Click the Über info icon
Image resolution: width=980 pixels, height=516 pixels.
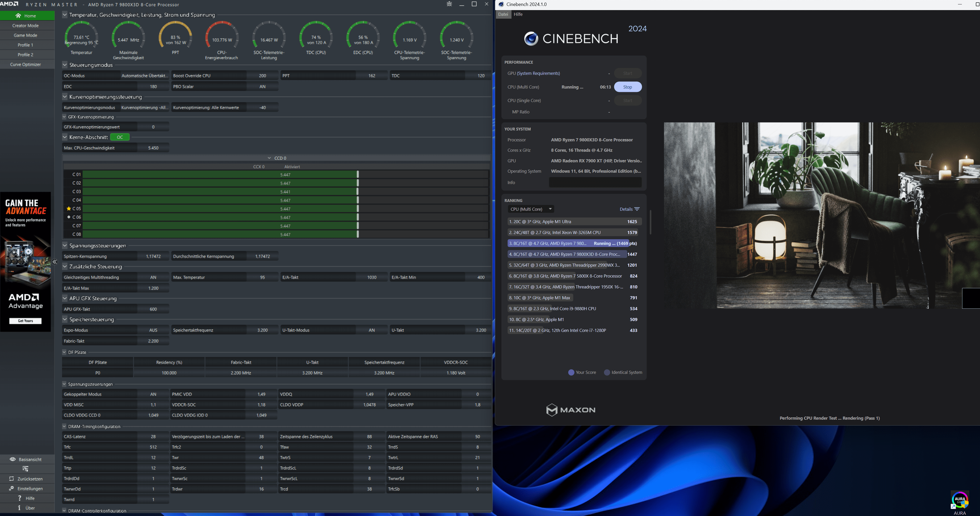tap(19, 508)
